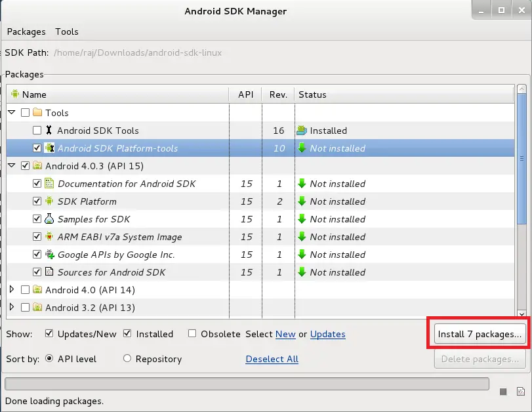Select Repository sort option
Viewport: 532px width, 412px height.
[x=127, y=358]
